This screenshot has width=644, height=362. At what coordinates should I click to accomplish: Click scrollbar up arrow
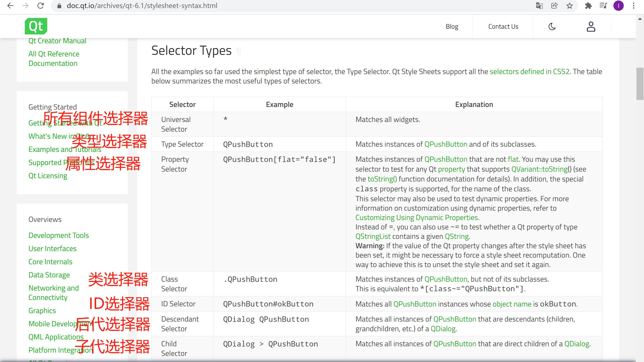coord(640,19)
